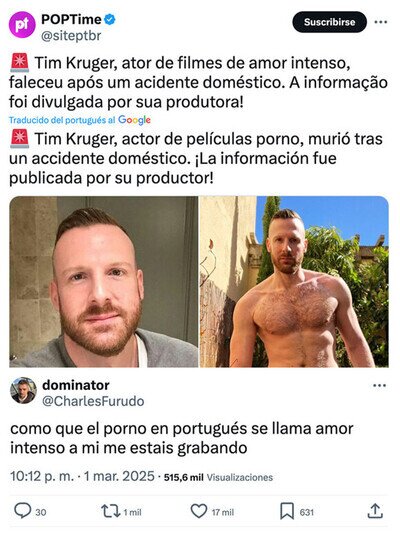Click 'Traducido del portugués al Google' link
The image size is (400, 533).
pos(80,120)
